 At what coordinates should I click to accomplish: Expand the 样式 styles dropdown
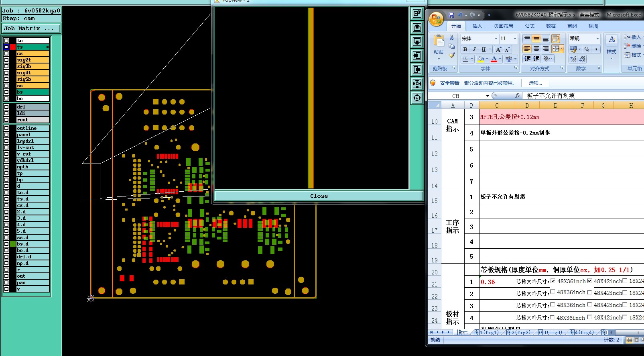coord(611,59)
